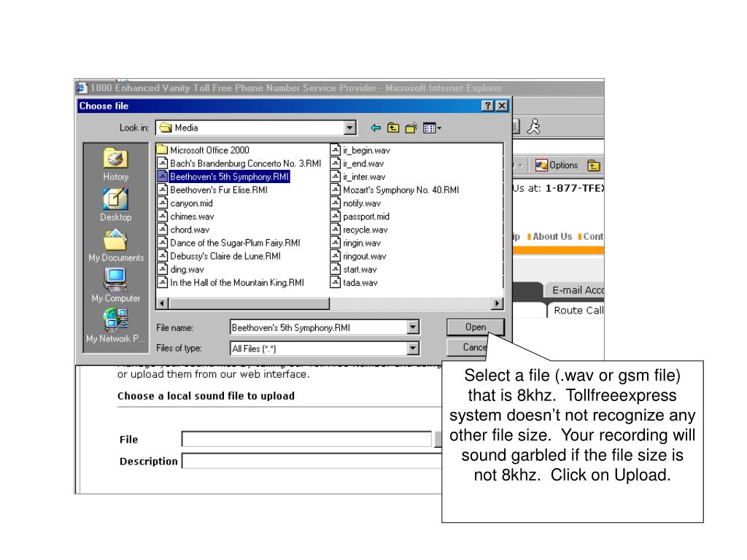
Task: Select the ir_inter.wav file
Action: pos(357,176)
